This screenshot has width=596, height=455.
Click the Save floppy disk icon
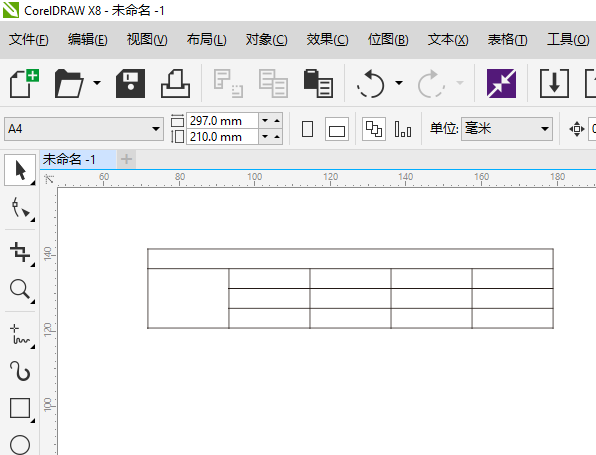(130, 83)
